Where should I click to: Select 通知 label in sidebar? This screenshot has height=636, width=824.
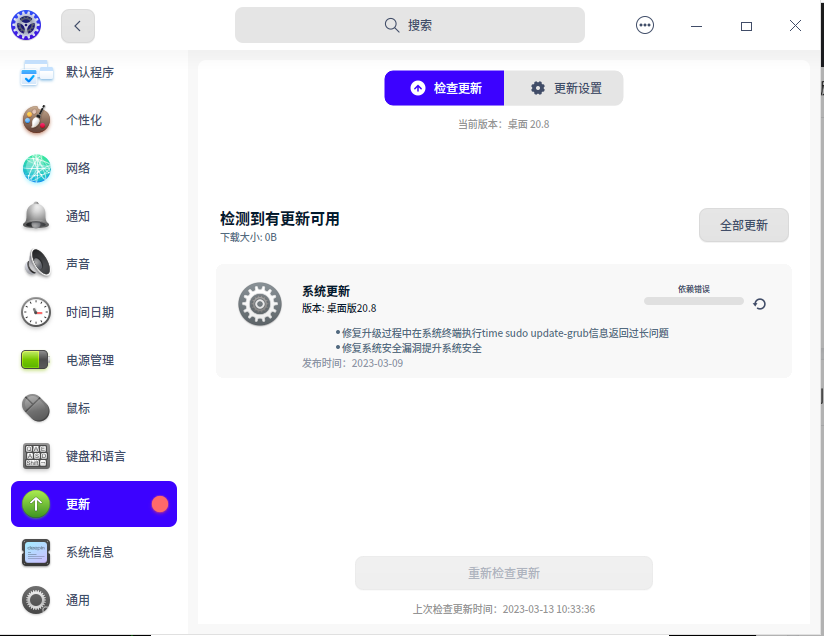click(x=78, y=216)
